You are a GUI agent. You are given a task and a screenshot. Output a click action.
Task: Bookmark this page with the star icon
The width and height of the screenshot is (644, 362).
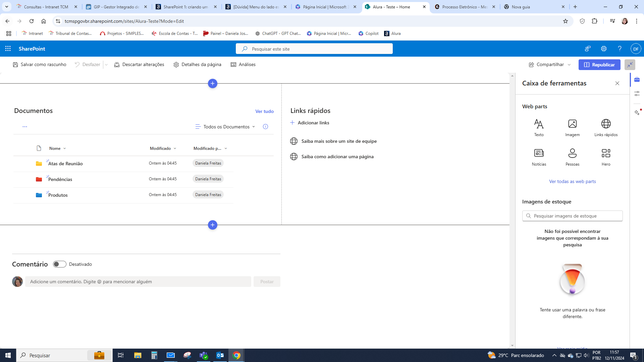click(x=566, y=21)
